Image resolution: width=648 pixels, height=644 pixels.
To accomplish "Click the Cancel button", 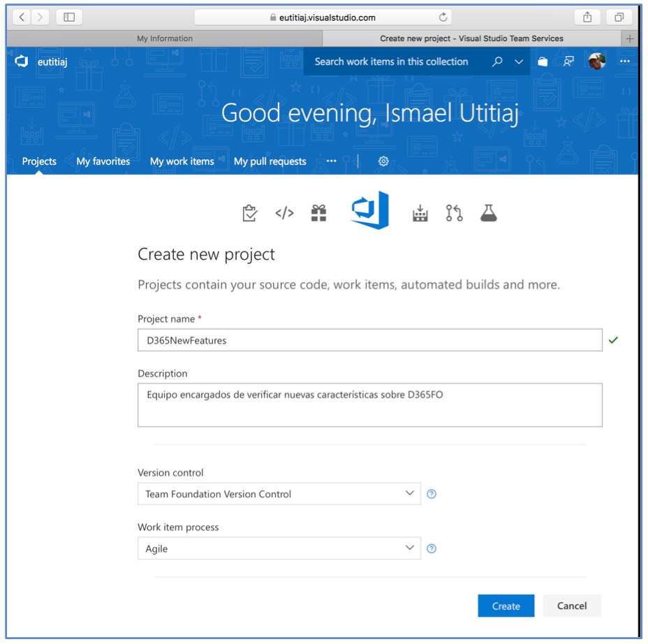I will tap(572, 606).
